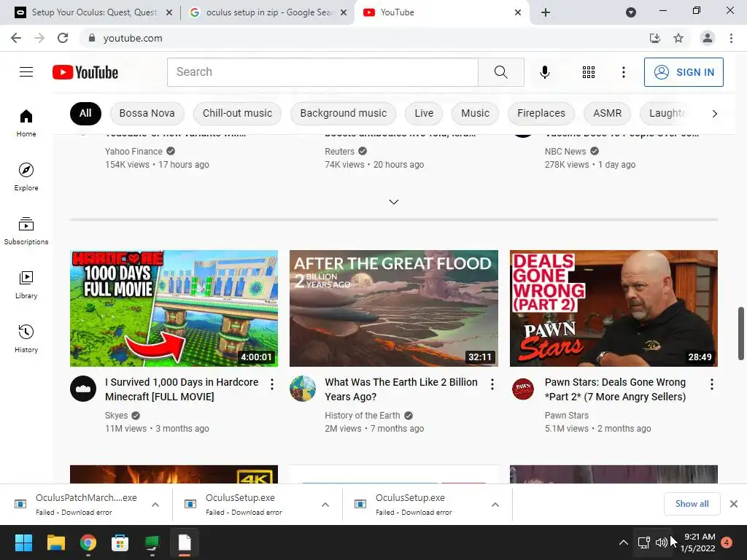Show hidden system tray icons
Image resolution: width=747 pixels, height=560 pixels.
coord(623,542)
